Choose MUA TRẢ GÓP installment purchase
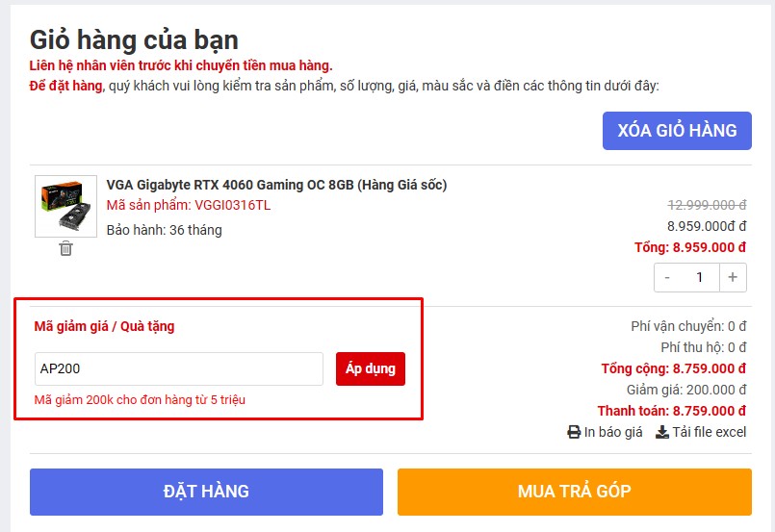The width and height of the screenshot is (775, 532). [x=575, y=492]
